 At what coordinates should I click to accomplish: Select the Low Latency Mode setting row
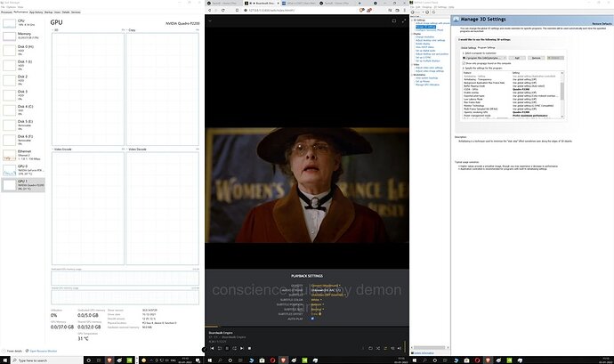512,99
